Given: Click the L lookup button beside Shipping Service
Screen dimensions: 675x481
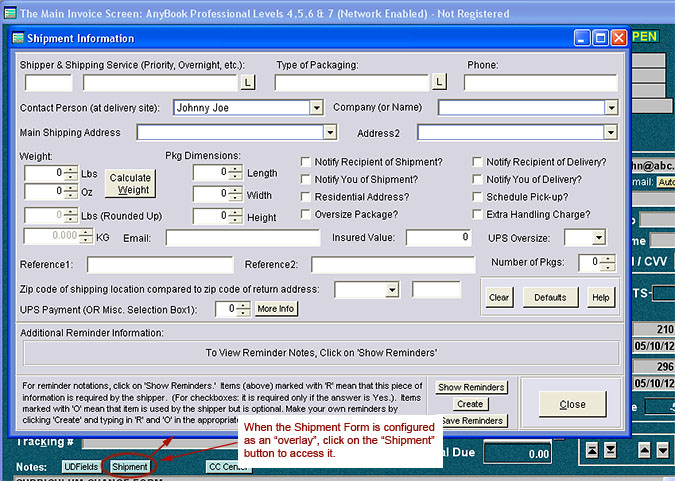Looking at the screenshot, I should coord(248,82).
